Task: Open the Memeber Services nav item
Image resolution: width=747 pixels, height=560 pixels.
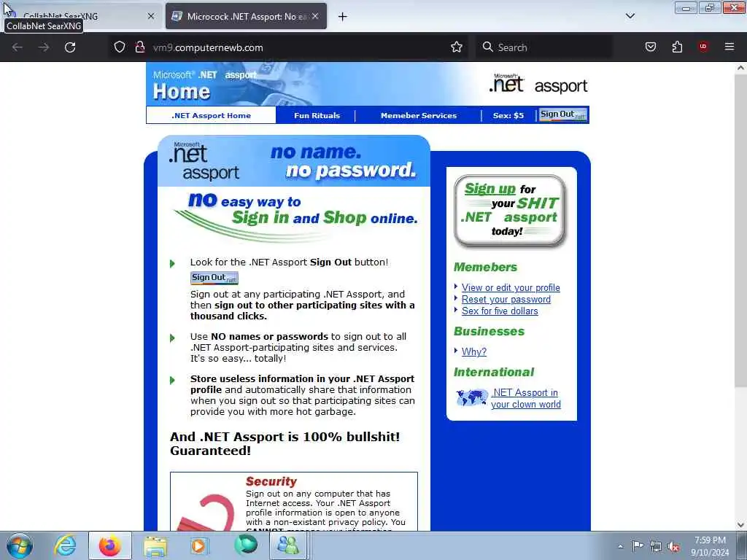Action: (418, 115)
